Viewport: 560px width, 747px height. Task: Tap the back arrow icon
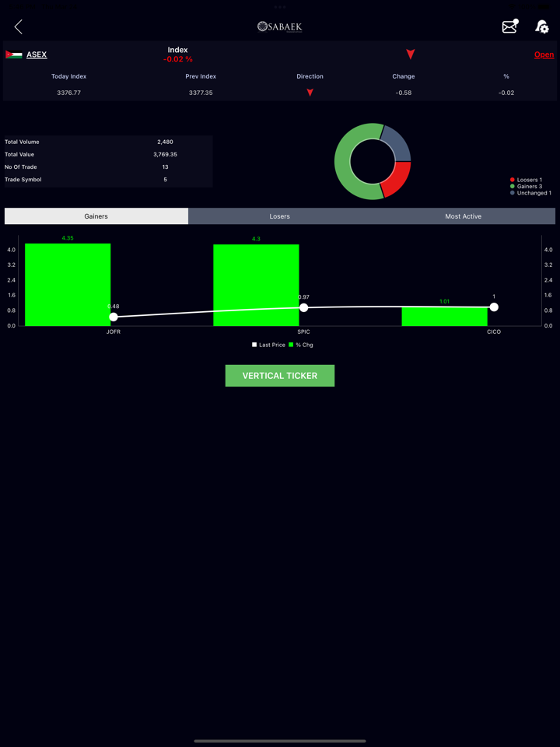[x=19, y=27]
